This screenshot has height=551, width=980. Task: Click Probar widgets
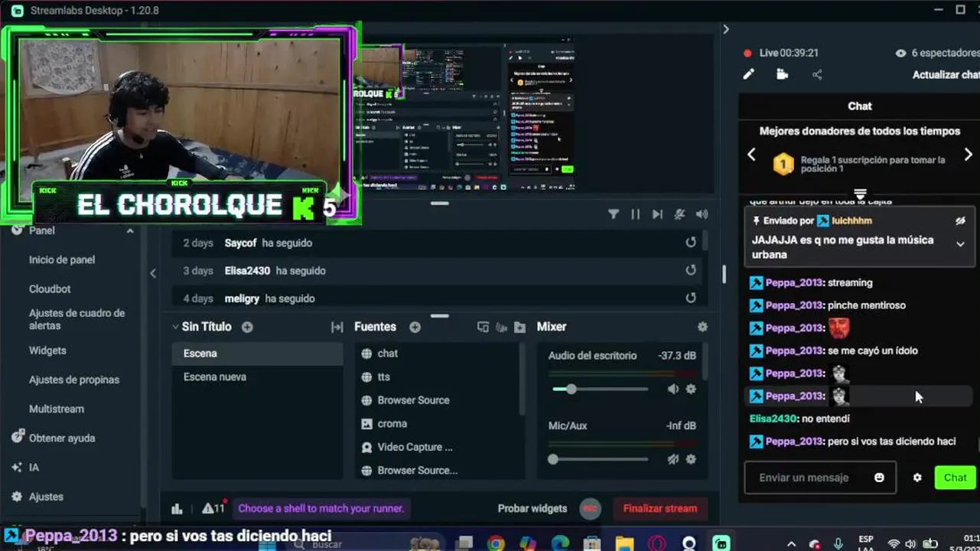532,508
